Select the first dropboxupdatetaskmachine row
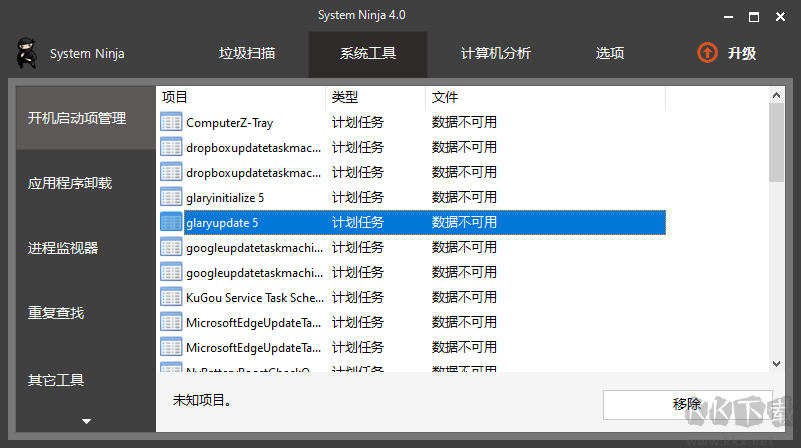The height and width of the screenshot is (448, 801). pyautogui.click(x=254, y=148)
